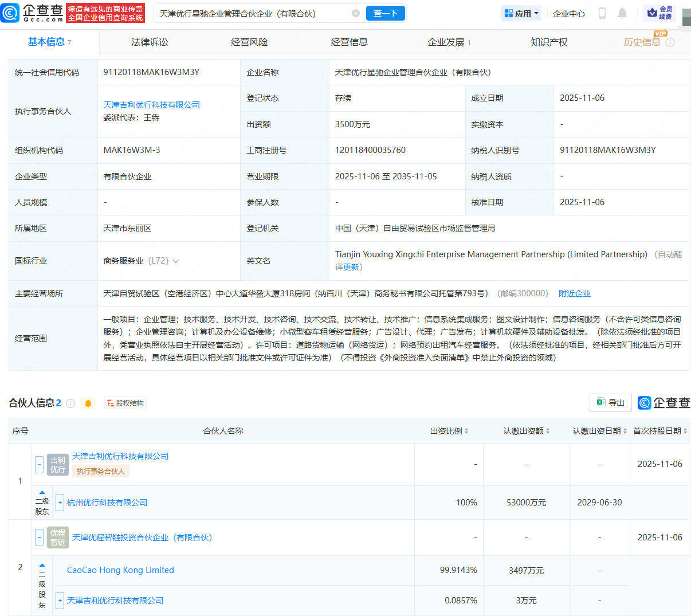
Task: Click the 查一下 search button
Action: (x=385, y=13)
